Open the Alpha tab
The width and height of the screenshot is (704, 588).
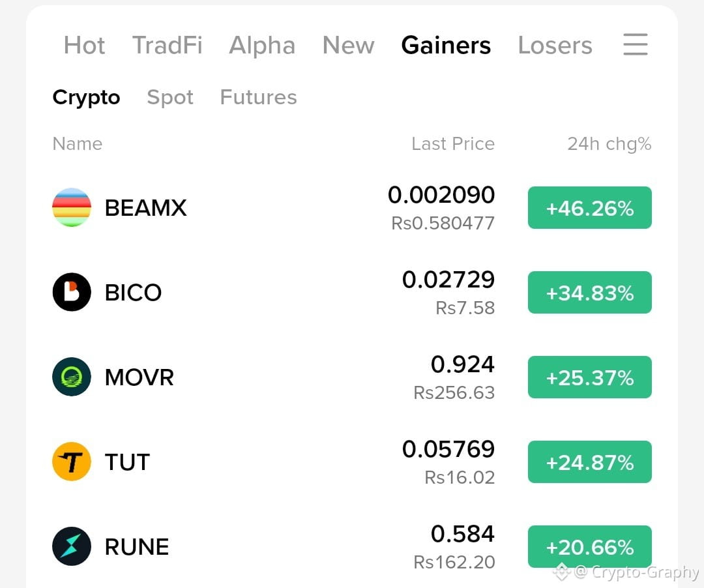[x=262, y=46]
